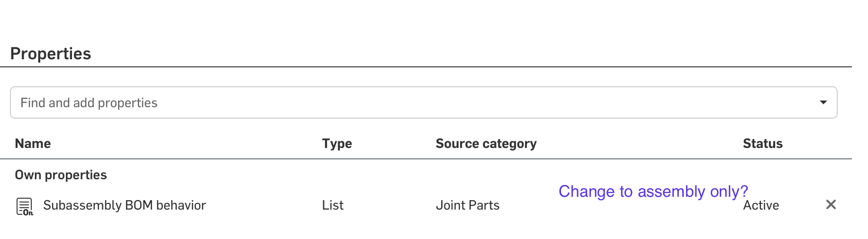The image size is (868, 239).
Task: Sort by the Name column header
Action: click(x=33, y=143)
